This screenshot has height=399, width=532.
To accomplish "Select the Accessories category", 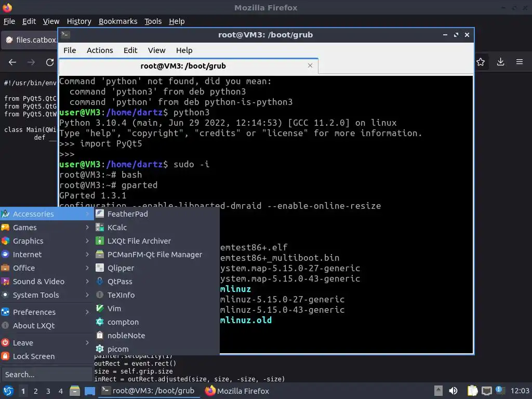I will [46, 214].
